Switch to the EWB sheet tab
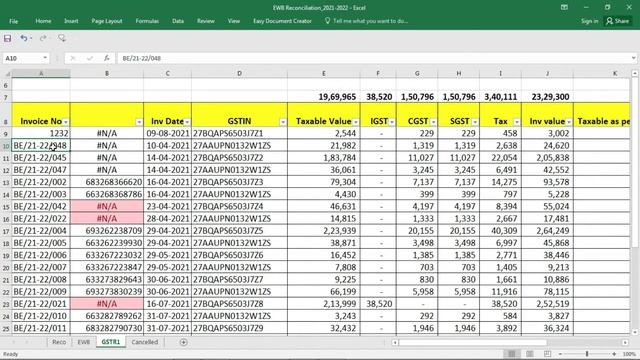The image size is (640, 360). (x=84, y=342)
